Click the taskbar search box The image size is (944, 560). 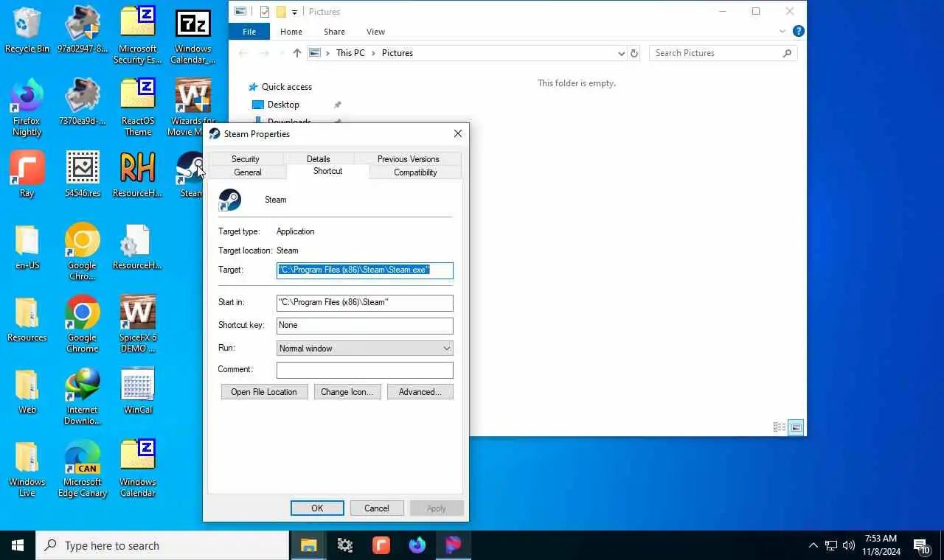pos(162,545)
